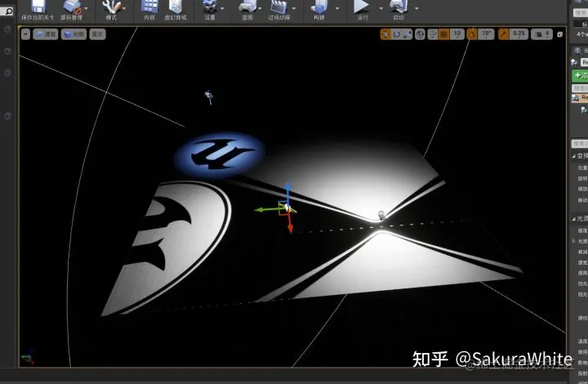Expand the Modes (模式) dropdown arrow

(124, 8)
